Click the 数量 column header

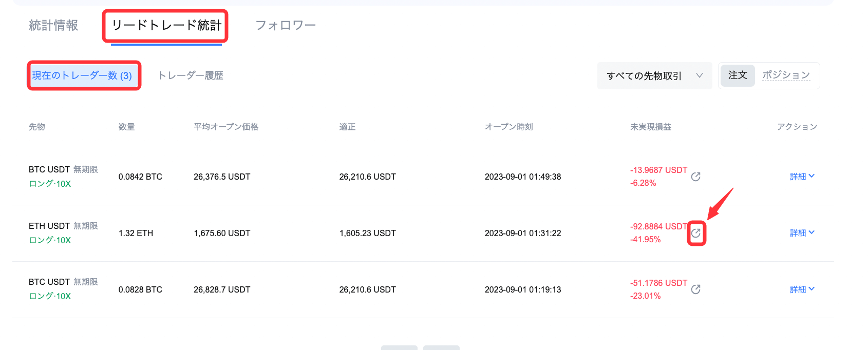(127, 127)
